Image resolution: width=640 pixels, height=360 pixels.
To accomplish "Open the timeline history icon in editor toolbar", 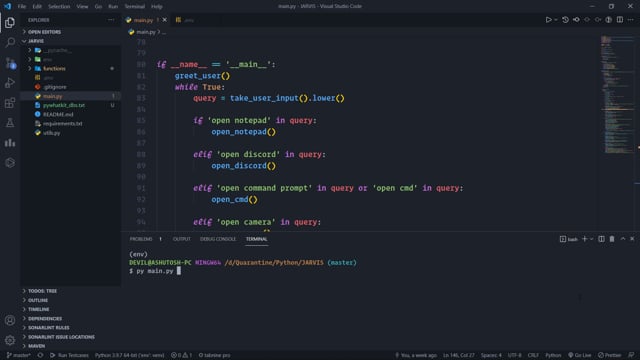I will tap(565, 20).
